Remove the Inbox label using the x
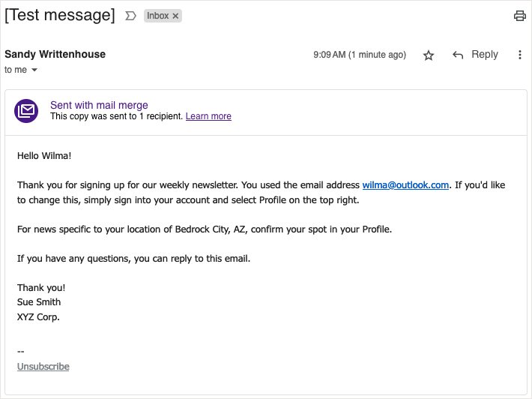The height and width of the screenshot is (399, 532). pyautogui.click(x=175, y=16)
